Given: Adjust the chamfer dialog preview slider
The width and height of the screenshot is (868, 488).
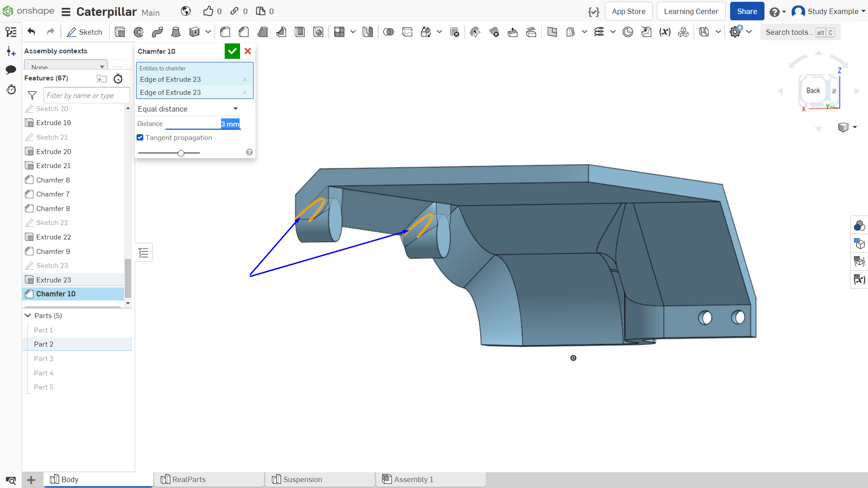Looking at the screenshot, I should (x=181, y=153).
